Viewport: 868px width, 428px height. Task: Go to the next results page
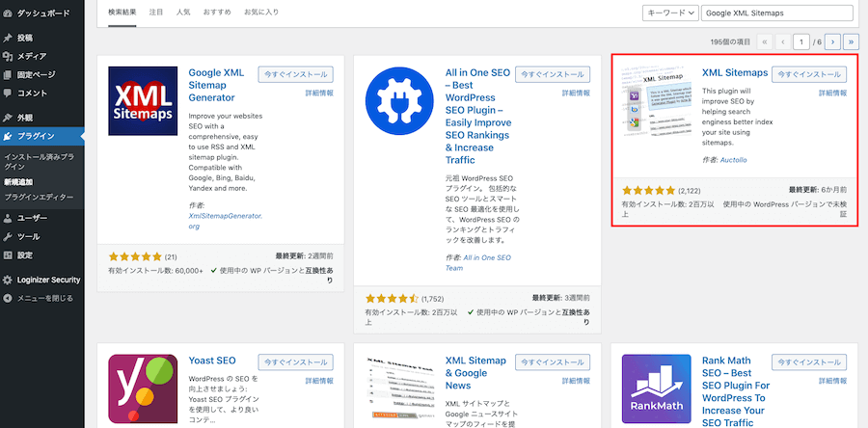[x=832, y=41]
